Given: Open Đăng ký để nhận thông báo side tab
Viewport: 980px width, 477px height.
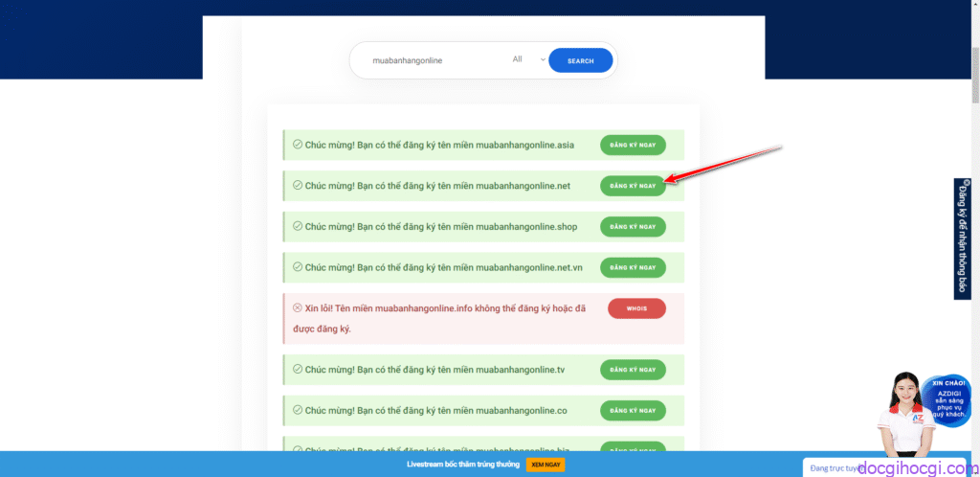Looking at the screenshot, I should coord(962,238).
